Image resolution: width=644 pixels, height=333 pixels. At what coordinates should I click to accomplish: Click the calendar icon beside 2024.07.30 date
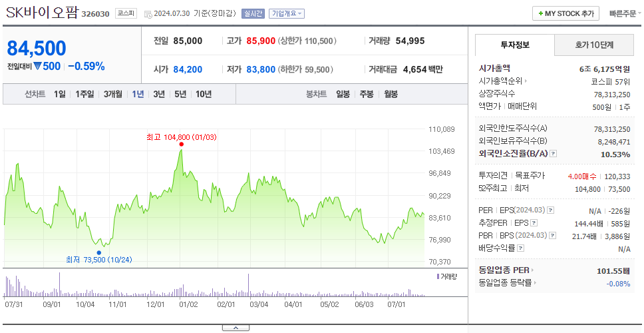point(148,14)
